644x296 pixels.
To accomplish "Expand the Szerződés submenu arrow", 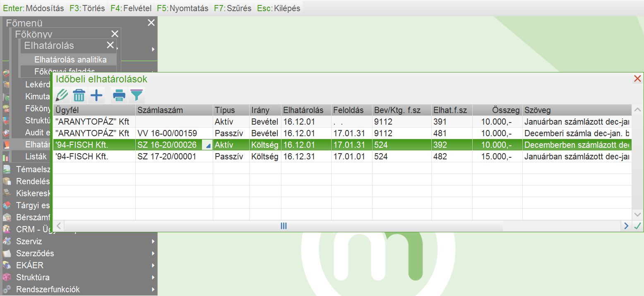I will pyautogui.click(x=153, y=253).
